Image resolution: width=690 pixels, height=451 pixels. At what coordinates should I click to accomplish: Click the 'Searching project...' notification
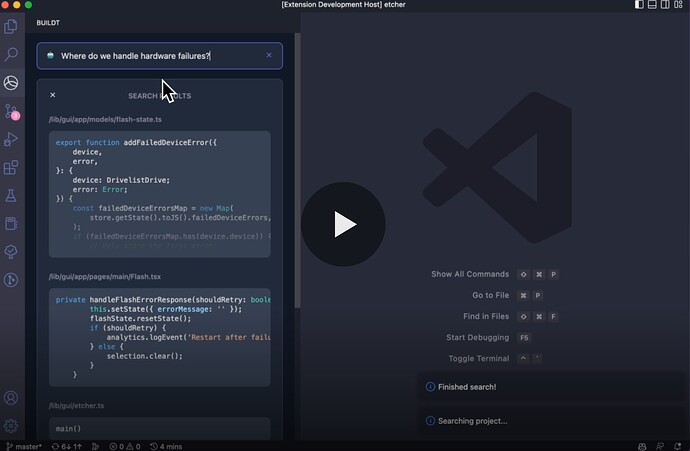(551, 421)
